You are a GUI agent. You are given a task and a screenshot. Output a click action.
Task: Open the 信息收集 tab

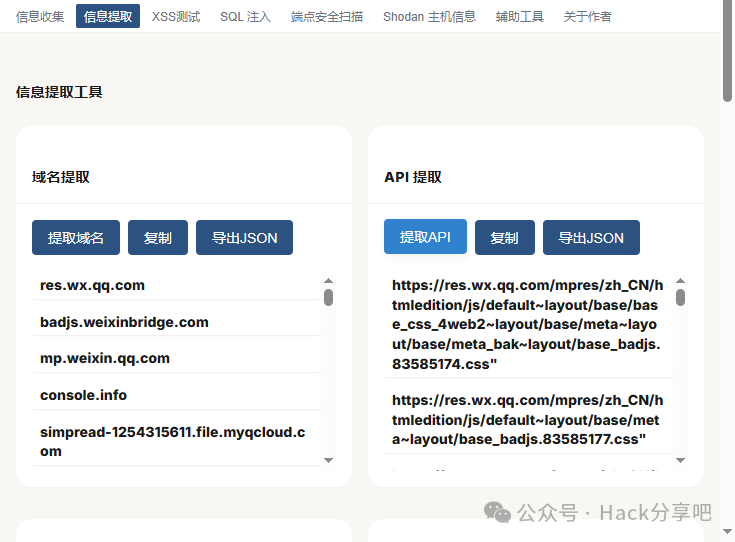40,16
